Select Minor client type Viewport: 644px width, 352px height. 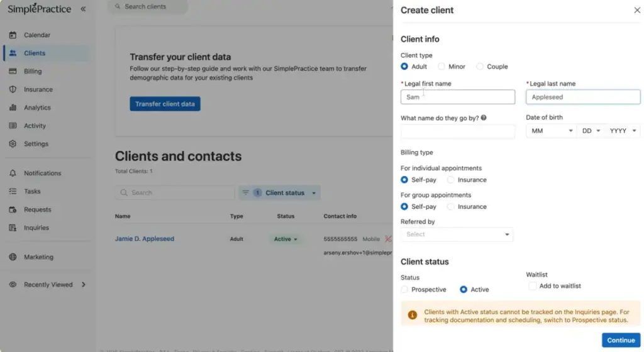[x=441, y=67]
